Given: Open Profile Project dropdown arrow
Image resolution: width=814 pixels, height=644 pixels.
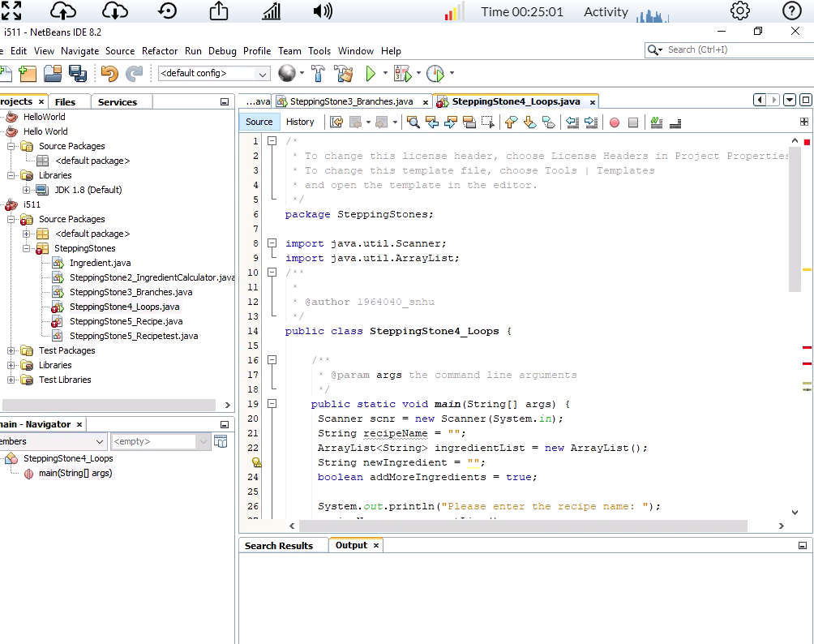Looking at the screenshot, I should point(452,73).
